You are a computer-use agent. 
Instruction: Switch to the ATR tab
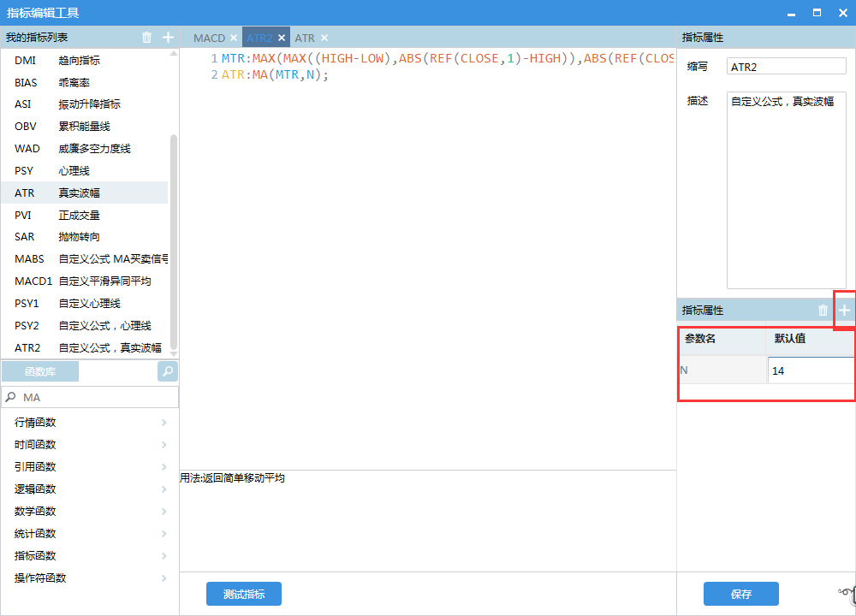305,38
